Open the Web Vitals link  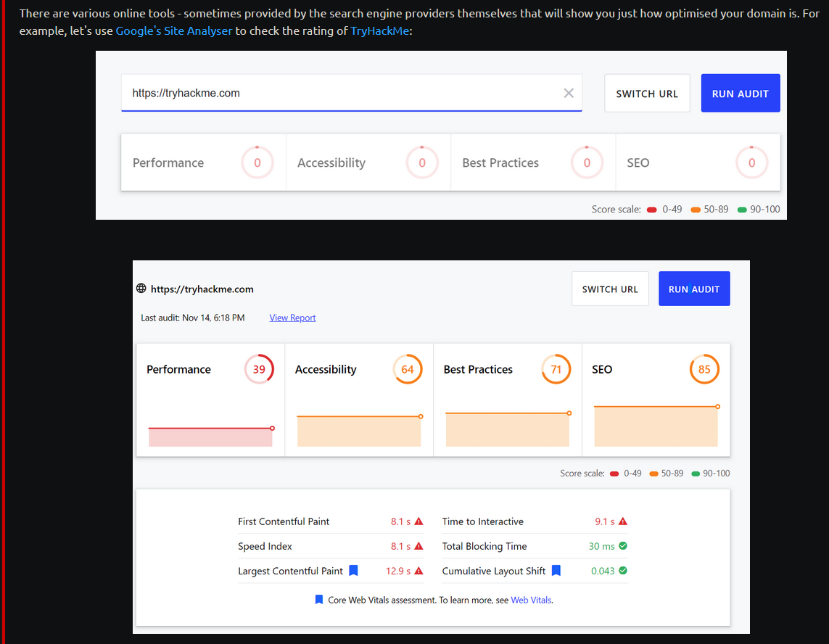531,600
